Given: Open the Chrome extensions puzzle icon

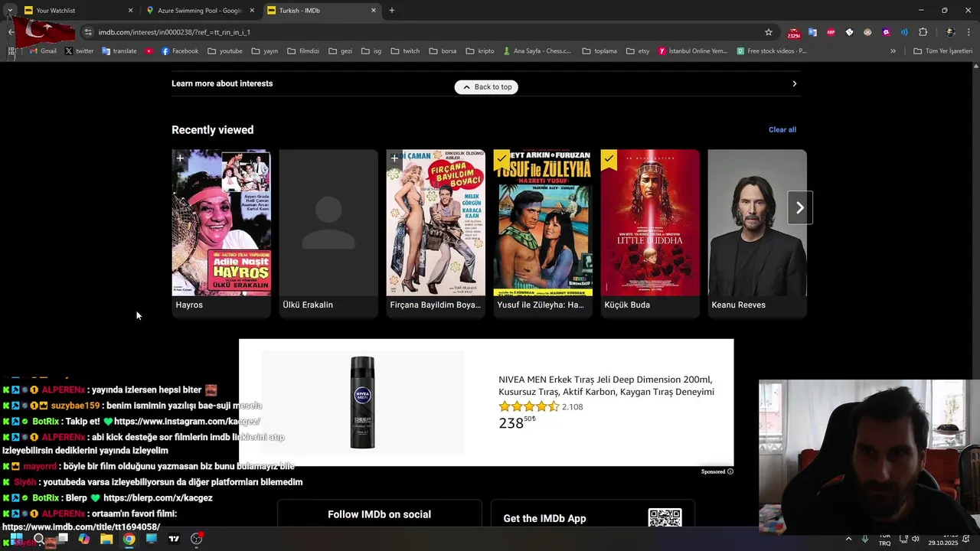Looking at the screenshot, I should [923, 32].
